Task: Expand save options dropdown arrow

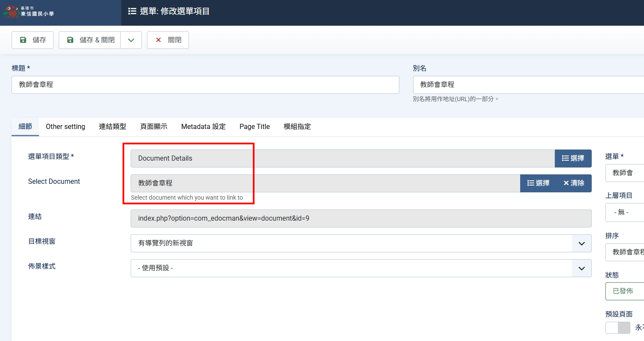Action: [x=131, y=40]
